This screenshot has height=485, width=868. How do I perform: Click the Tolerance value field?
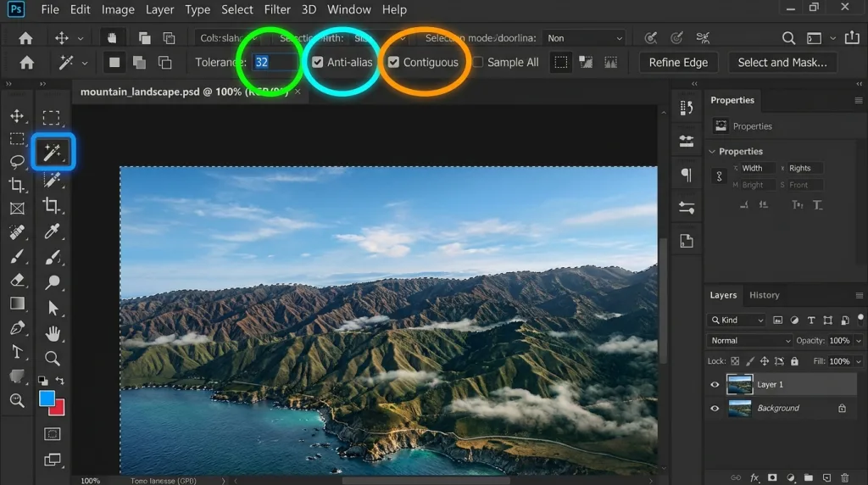(x=274, y=62)
